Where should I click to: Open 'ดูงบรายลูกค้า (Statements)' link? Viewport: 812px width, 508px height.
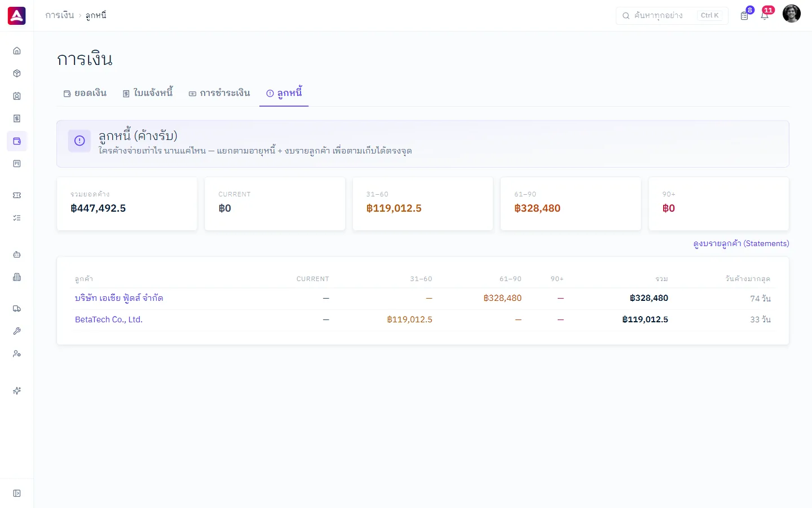[x=741, y=243]
